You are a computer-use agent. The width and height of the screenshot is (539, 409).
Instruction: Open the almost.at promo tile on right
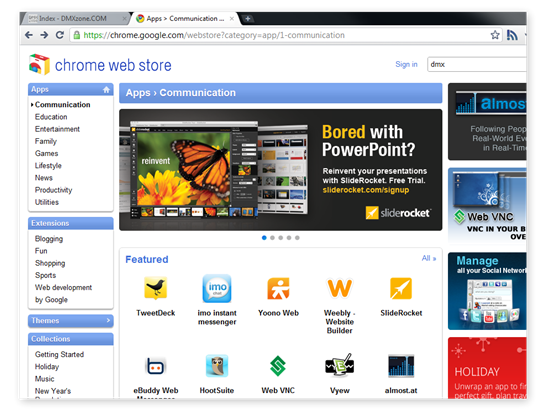[487, 122]
